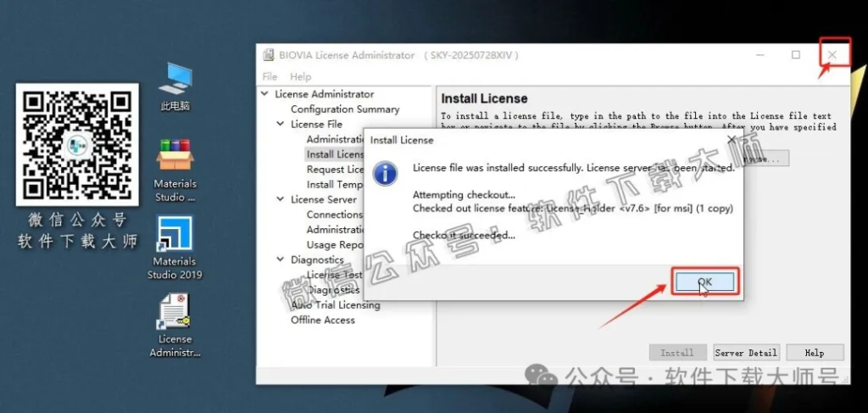The height and width of the screenshot is (413, 868).
Task: Collapse the Diagnostics tree node
Action: (x=281, y=260)
